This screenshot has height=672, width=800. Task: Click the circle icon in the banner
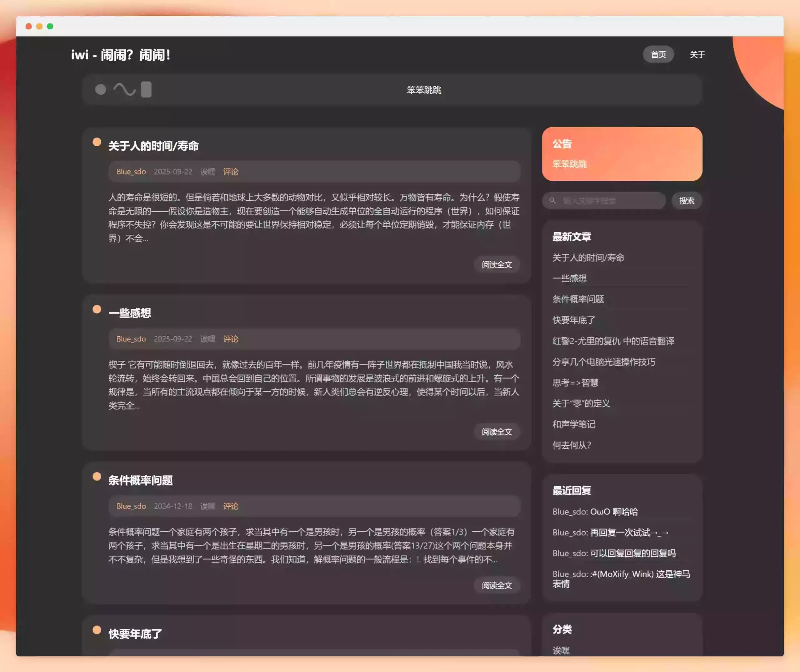(100, 90)
